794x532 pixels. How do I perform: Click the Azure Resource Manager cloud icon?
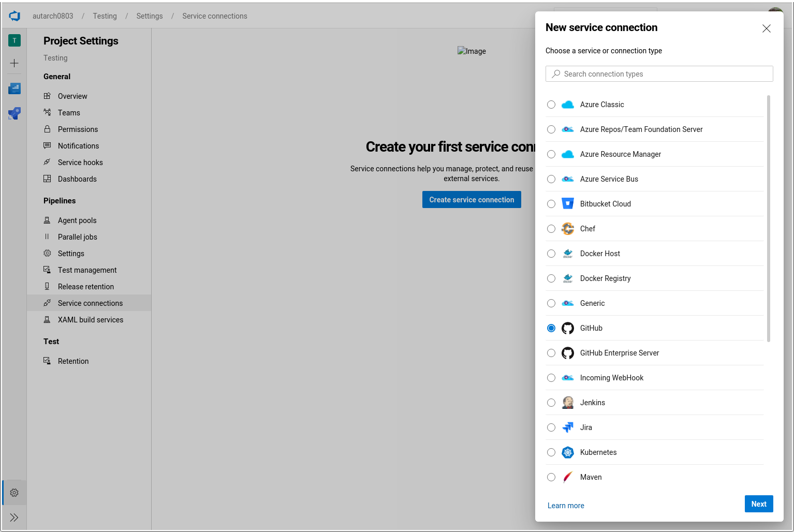(568, 154)
